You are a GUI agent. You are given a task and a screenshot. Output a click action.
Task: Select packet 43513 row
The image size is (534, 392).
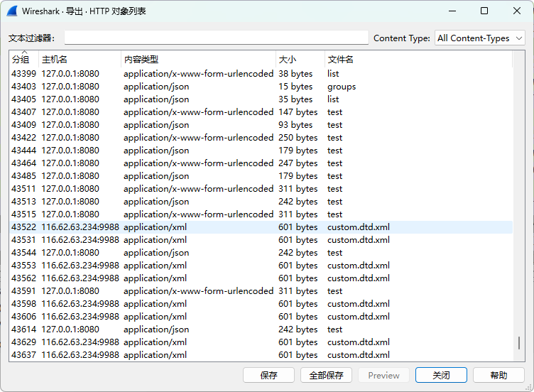261,201
